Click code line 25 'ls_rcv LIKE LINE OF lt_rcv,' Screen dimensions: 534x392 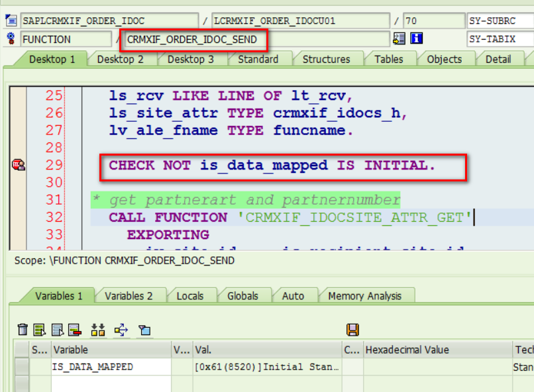click(x=230, y=95)
